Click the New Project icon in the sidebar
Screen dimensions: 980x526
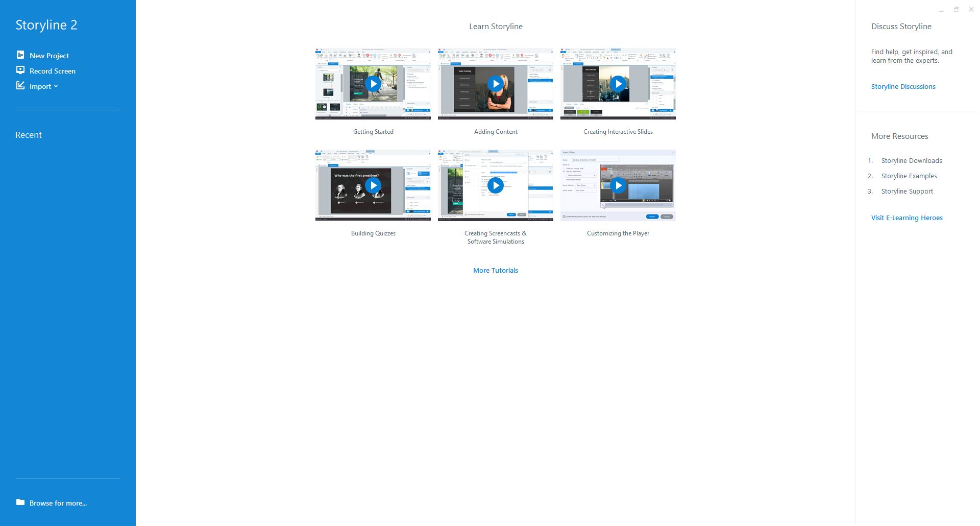coord(20,54)
